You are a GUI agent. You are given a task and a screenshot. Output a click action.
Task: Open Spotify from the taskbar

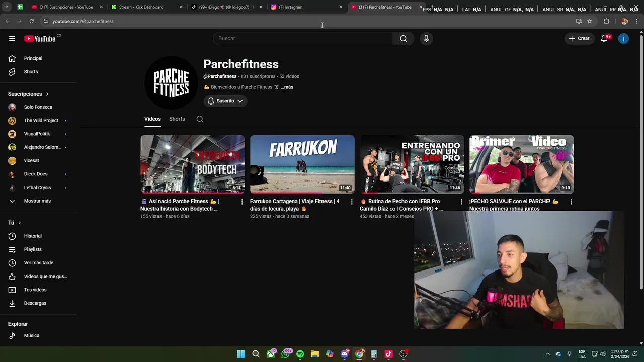[x=300, y=354]
